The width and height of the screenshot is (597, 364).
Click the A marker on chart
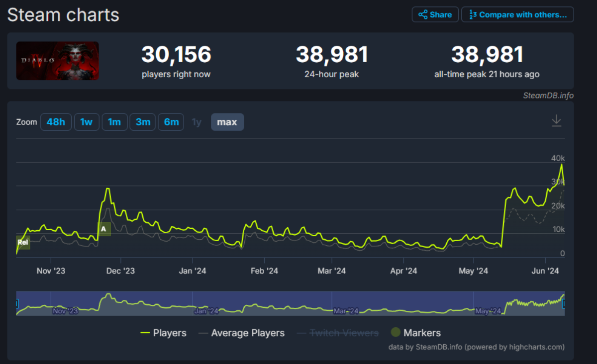click(x=103, y=229)
